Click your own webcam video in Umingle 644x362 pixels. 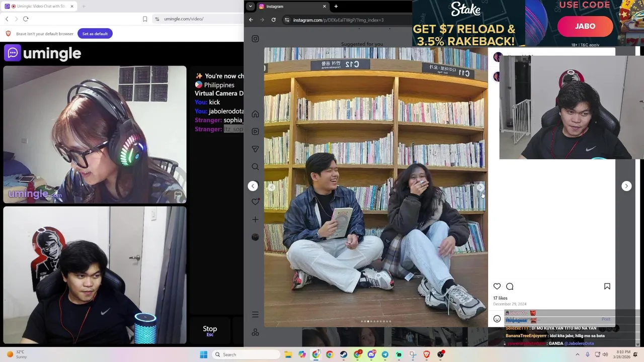pyautogui.click(x=95, y=275)
